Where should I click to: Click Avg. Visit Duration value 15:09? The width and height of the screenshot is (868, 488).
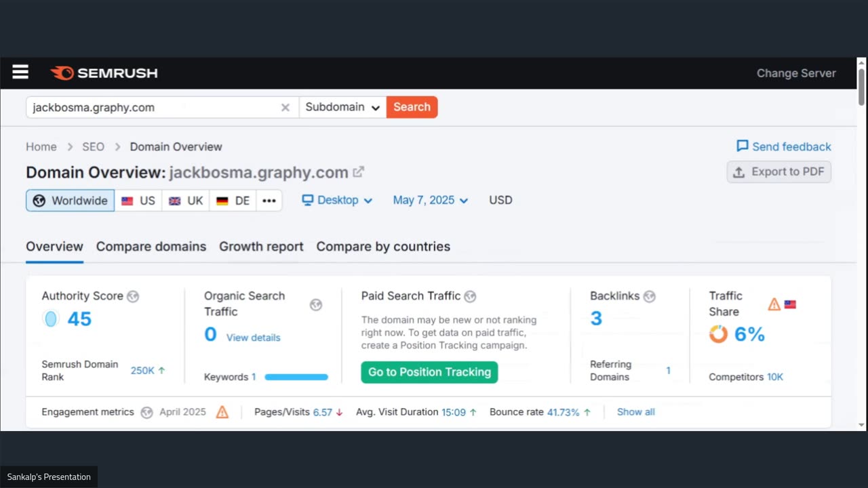(454, 412)
